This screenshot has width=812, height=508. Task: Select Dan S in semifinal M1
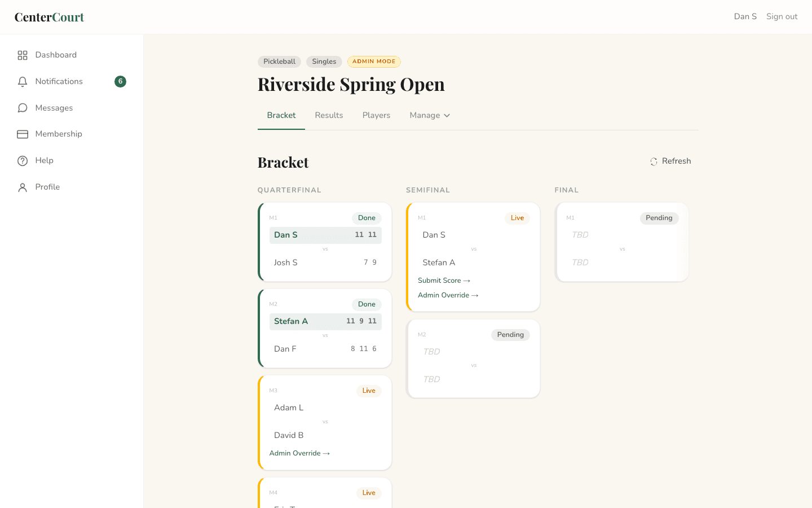pyautogui.click(x=474, y=235)
